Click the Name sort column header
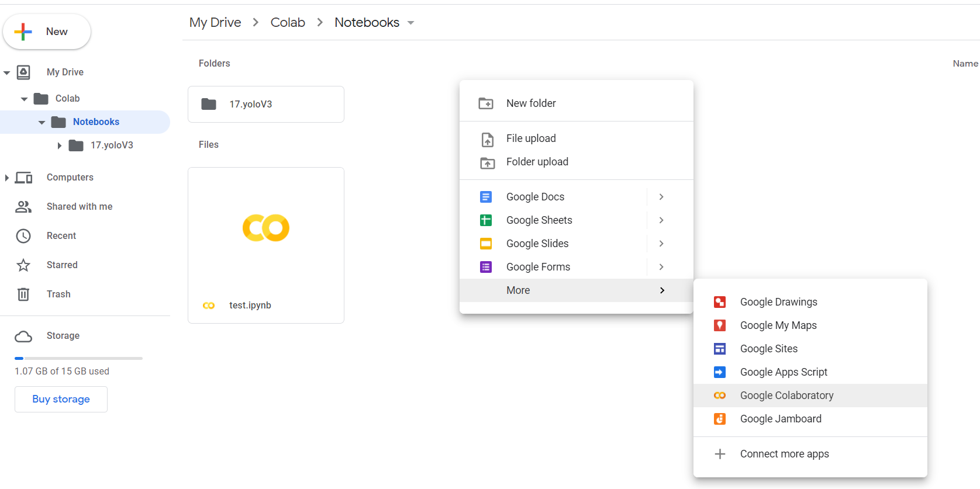Image resolution: width=980 pixels, height=489 pixels. tap(965, 63)
